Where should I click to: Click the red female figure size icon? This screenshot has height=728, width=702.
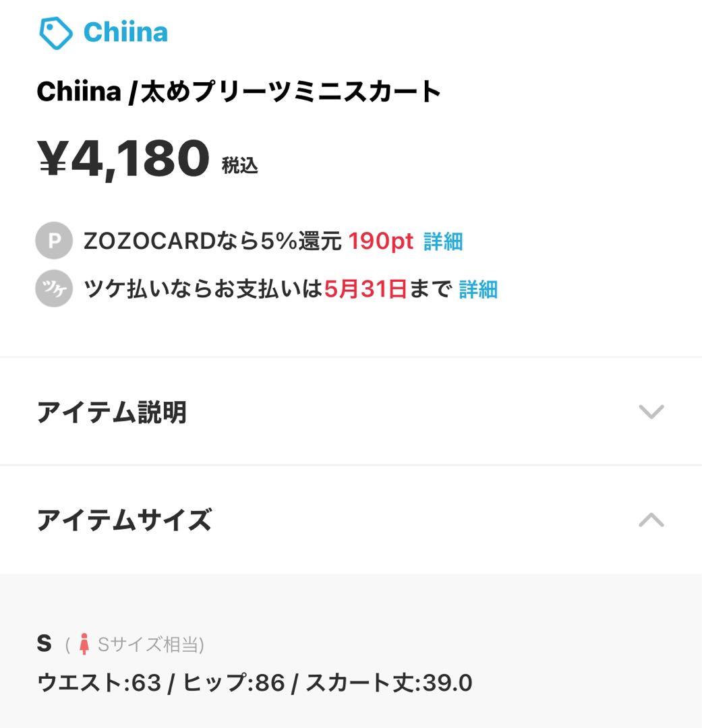pyautogui.click(x=84, y=644)
